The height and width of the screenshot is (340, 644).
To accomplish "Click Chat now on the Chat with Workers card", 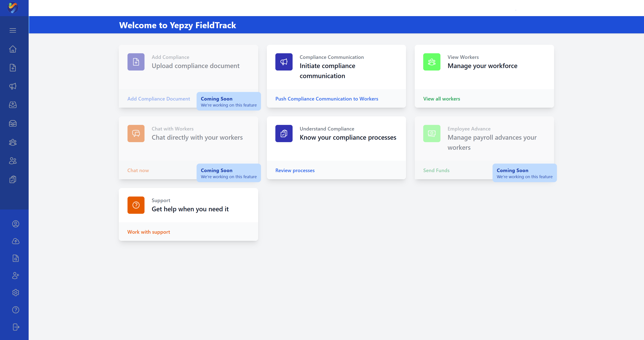I will [x=138, y=170].
